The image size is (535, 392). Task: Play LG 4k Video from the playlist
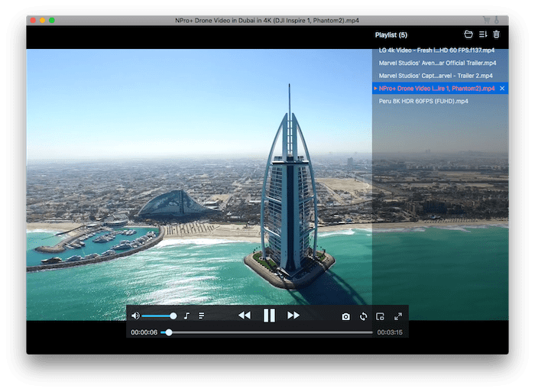(x=436, y=50)
